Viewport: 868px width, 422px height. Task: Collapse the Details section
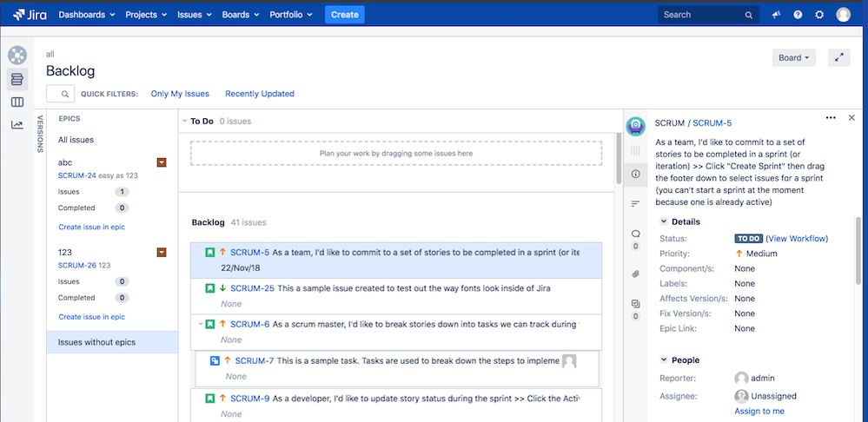pos(664,221)
